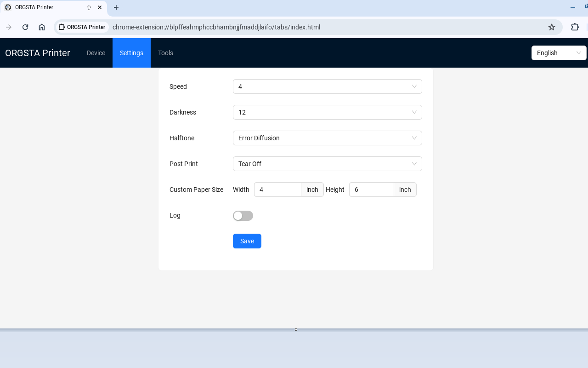Open the English language selector
The image size is (588, 368).
click(x=559, y=53)
